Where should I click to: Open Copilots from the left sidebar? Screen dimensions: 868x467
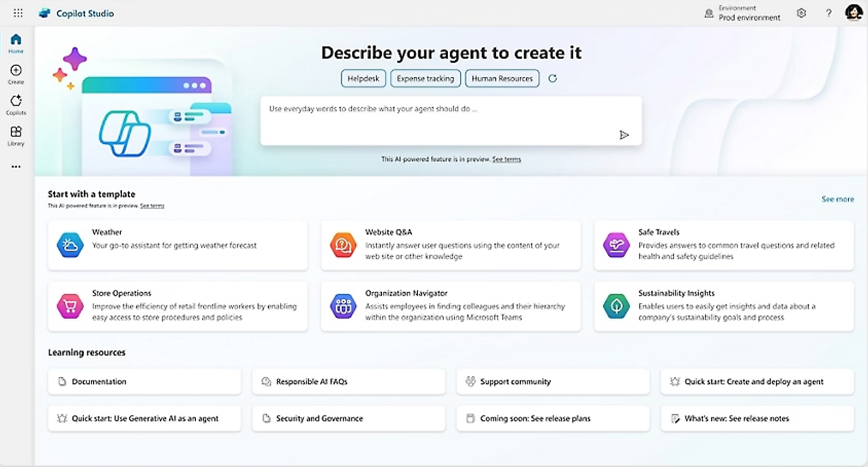pos(16,104)
